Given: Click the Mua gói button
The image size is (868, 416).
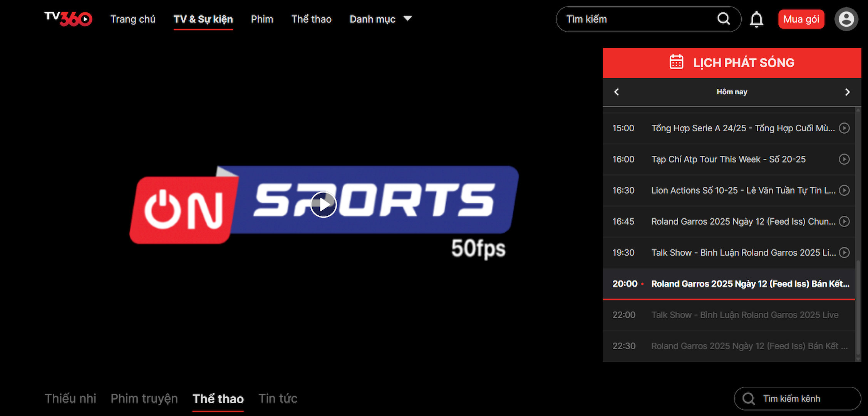Looking at the screenshot, I should pos(801,19).
